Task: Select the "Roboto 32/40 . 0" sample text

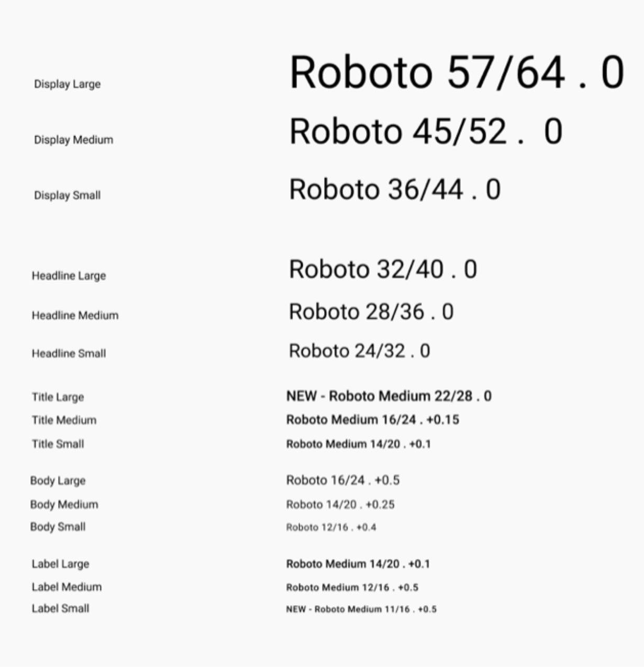Action: pyautogui.click(x=383, y=269)
